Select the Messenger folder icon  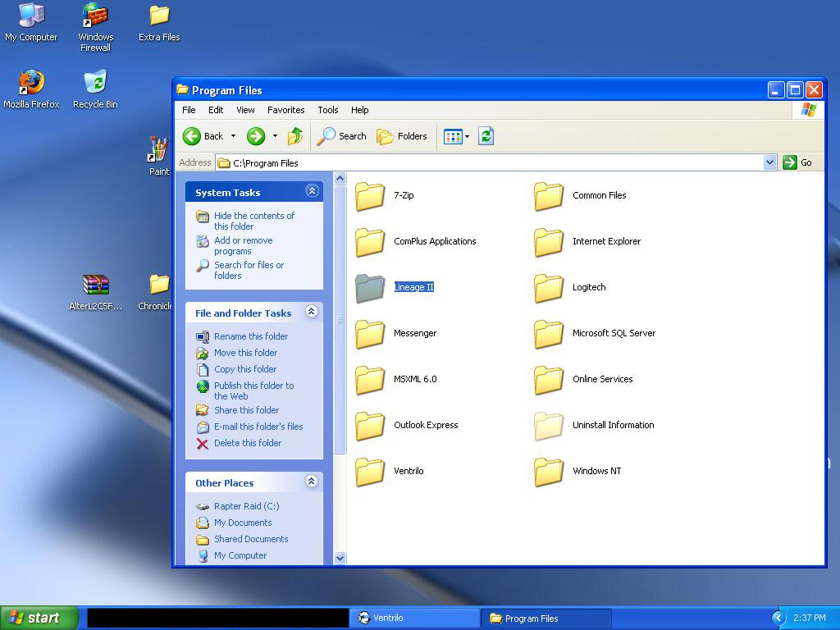(x=370, y=334)
